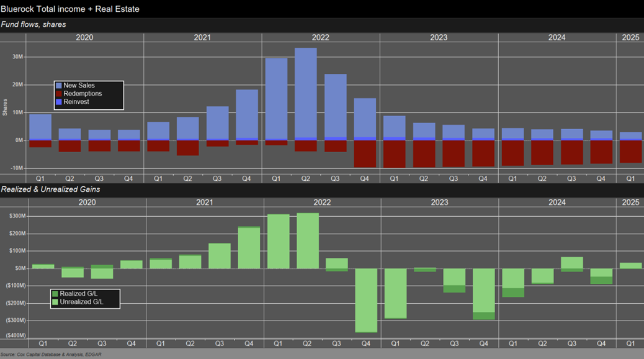The height and width of the screenshot is (359, 644).
Task: Click the 2022 year header in Fund flows
Action: pyautogui.click(x=321, y=38)
